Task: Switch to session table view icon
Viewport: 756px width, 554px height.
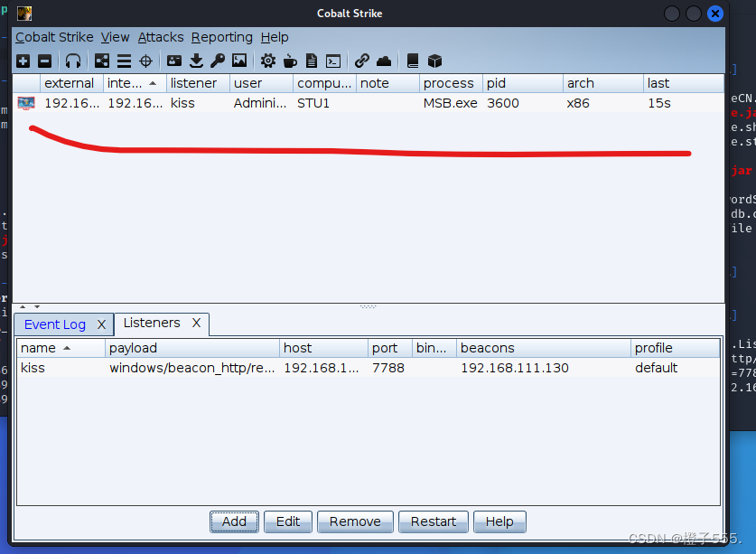Action: pos(124,61)
